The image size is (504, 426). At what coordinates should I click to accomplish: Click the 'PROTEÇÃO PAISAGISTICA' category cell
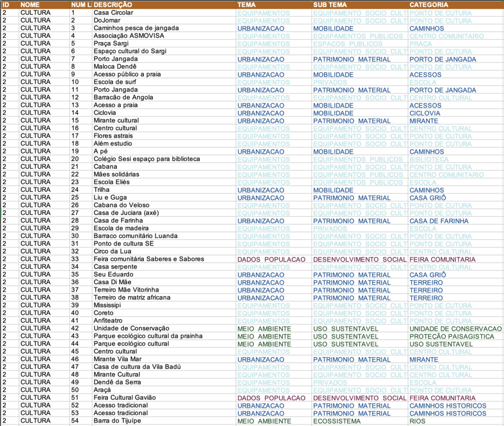click(451, 336)
